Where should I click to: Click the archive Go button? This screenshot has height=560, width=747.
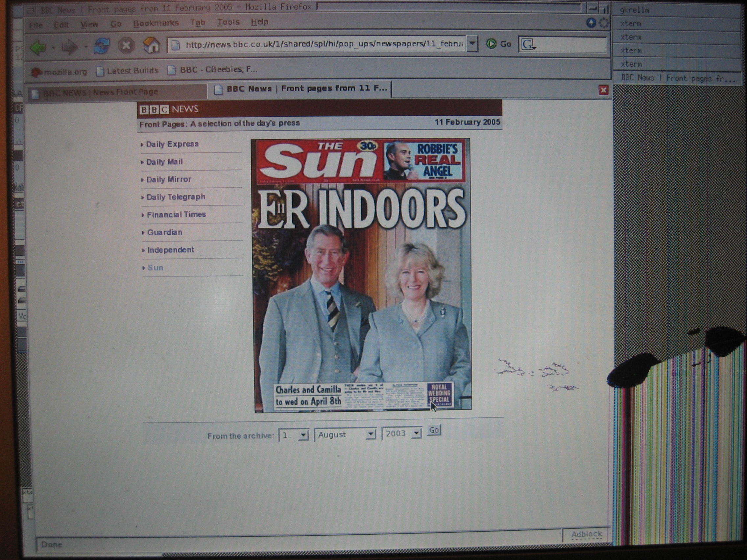pos(434,430)
